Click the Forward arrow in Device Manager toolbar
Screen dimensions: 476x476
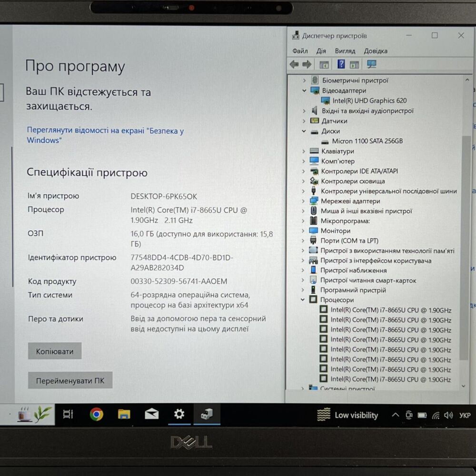(307, 64)
